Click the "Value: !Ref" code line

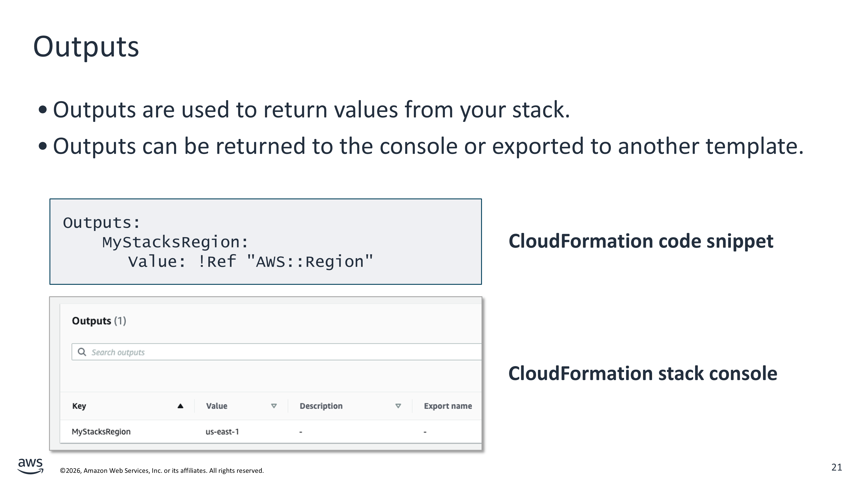coord(250,262)
